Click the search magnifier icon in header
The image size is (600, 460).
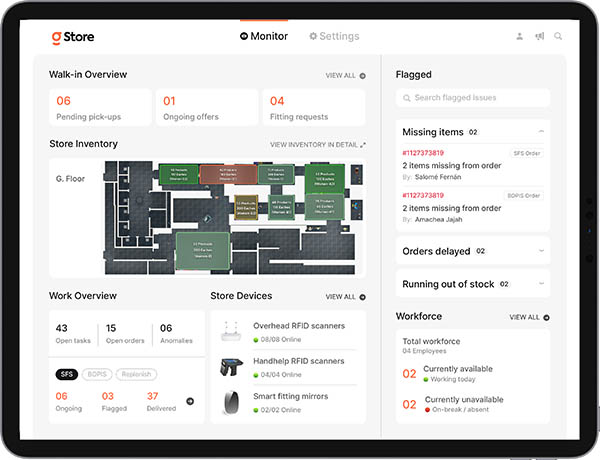point(558,36)
